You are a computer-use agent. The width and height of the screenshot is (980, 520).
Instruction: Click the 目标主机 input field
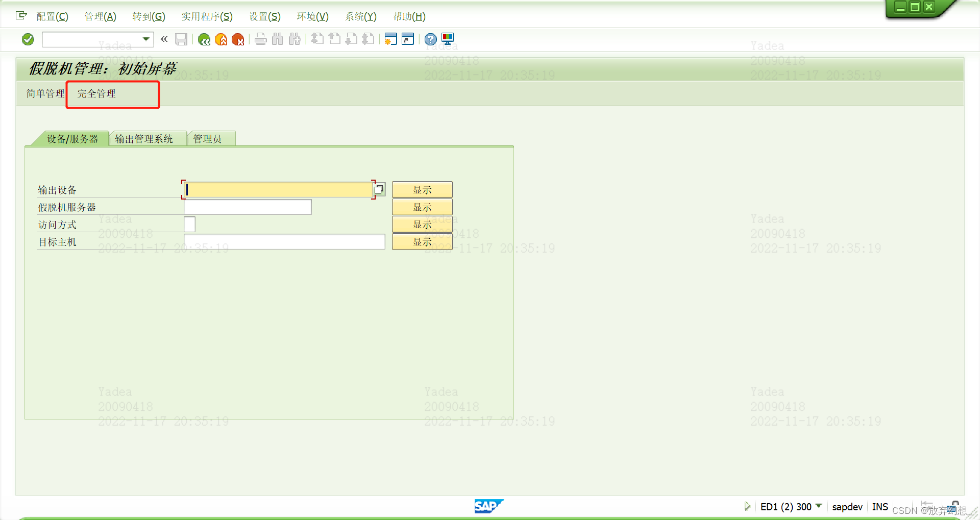tap(284, 242)
